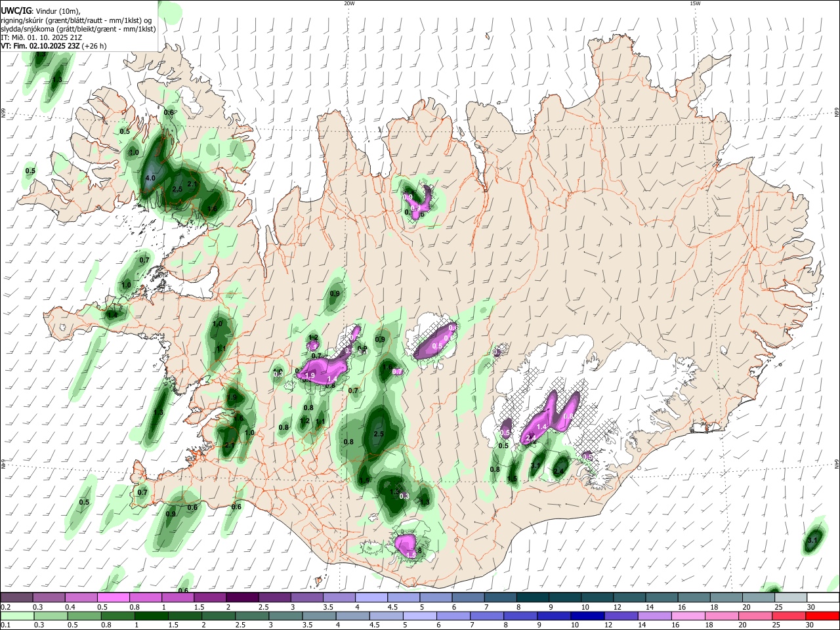Select the 'rigning/skúrir' legend description line
The height and width of the screenshot is (630, 840).
click(x=75, y=20)
